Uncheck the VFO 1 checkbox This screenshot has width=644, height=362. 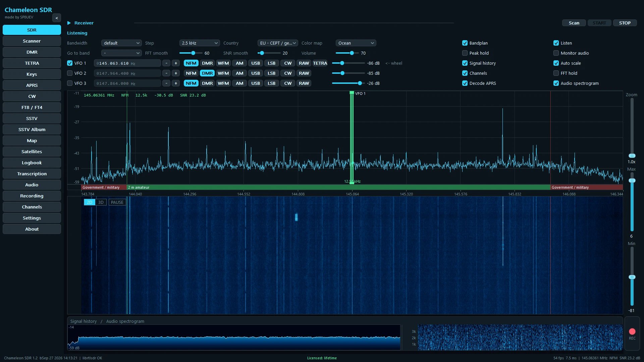click(x=70, y=63)
